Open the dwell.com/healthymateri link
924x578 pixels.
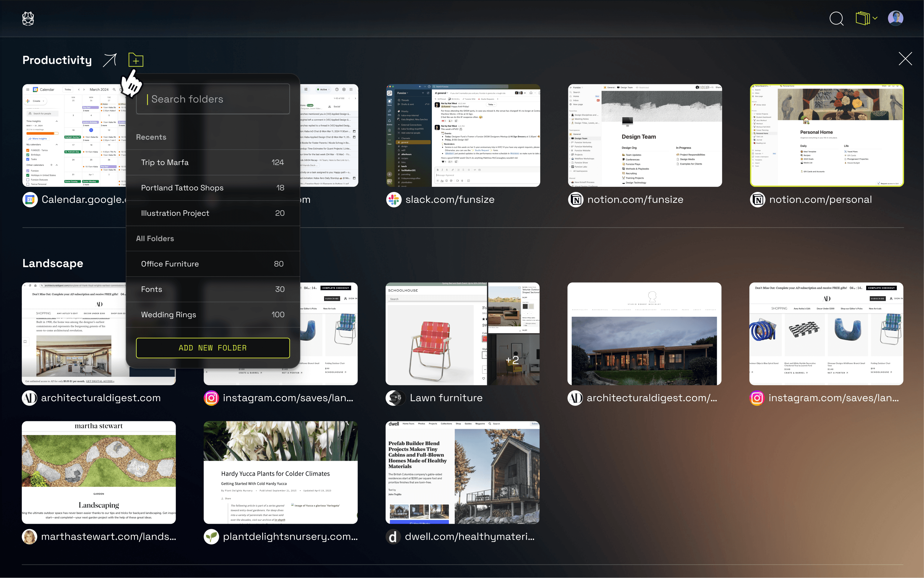click(x=470, y=537)
